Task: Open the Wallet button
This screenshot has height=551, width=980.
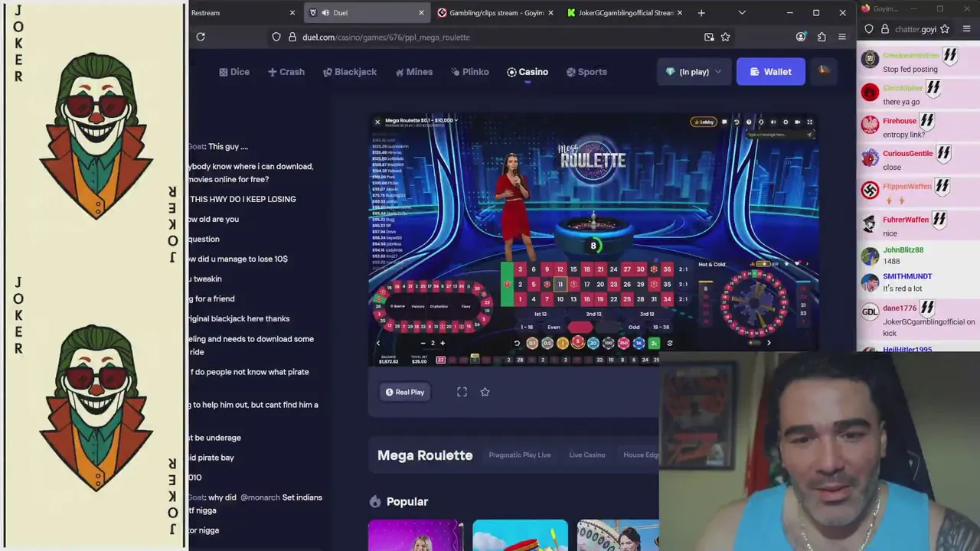Action: [771, 72]
